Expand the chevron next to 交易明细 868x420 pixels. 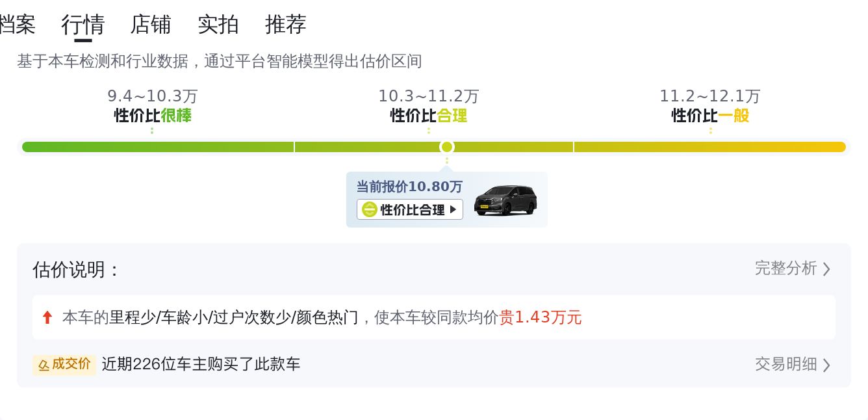[x=826, y=365]
